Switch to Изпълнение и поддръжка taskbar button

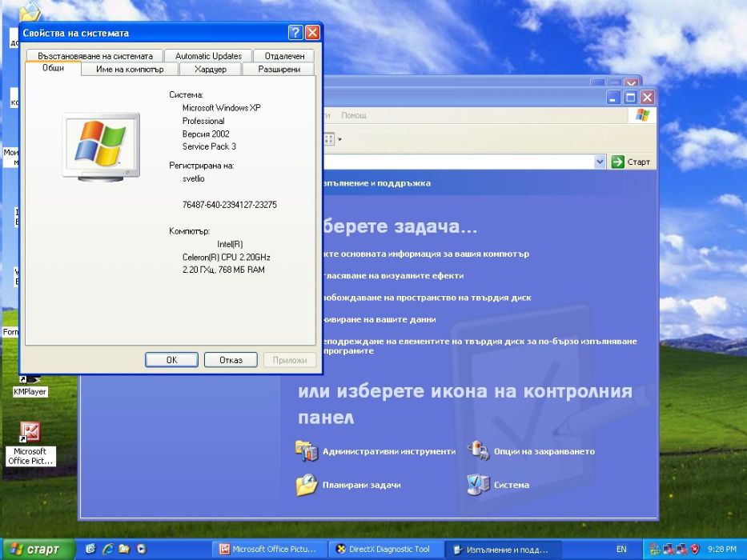[x=502, y=549]
